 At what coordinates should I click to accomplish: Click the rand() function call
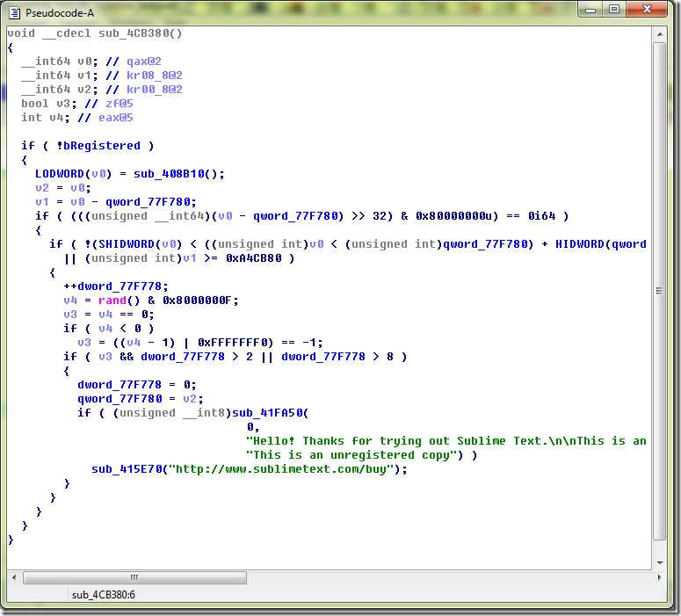(x=119, y=301)
